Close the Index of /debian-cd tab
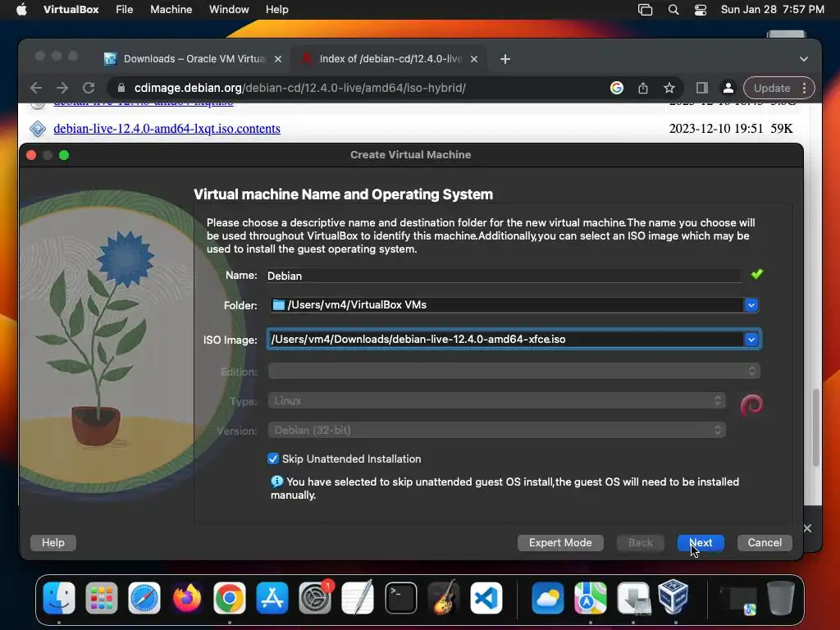The height and width of the screenshot is (630, 840). (474, 59)
